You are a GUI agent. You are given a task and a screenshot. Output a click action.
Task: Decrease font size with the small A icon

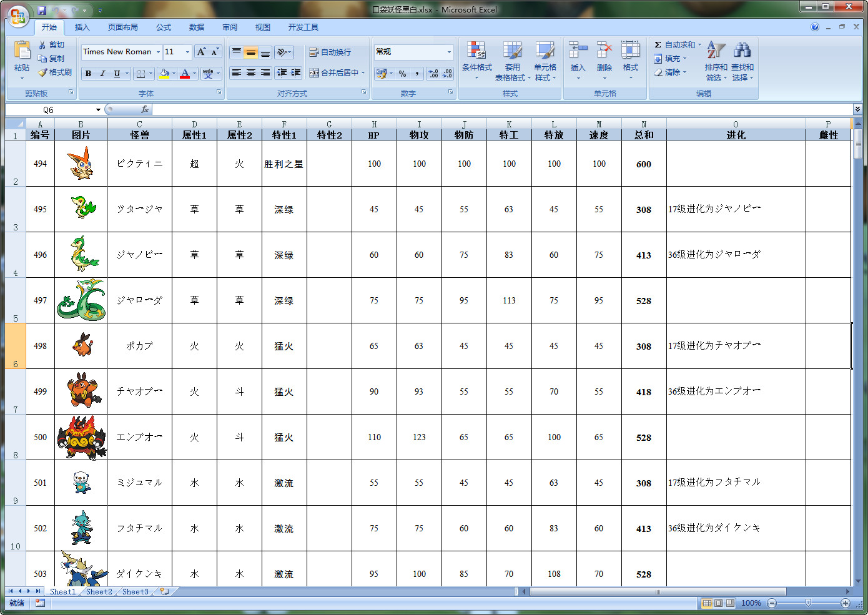point(215,52)
